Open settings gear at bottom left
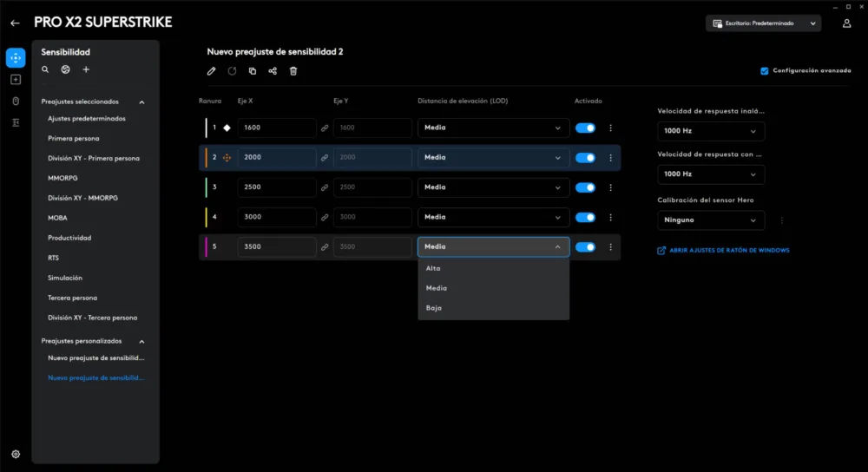The width and height of the screenshot is (868, 472). tap(16, 454)
